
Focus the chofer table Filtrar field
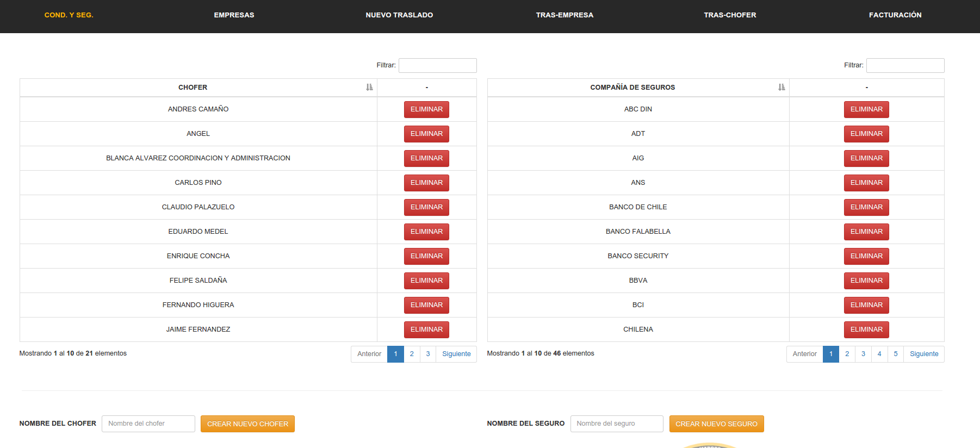point(437,65)
